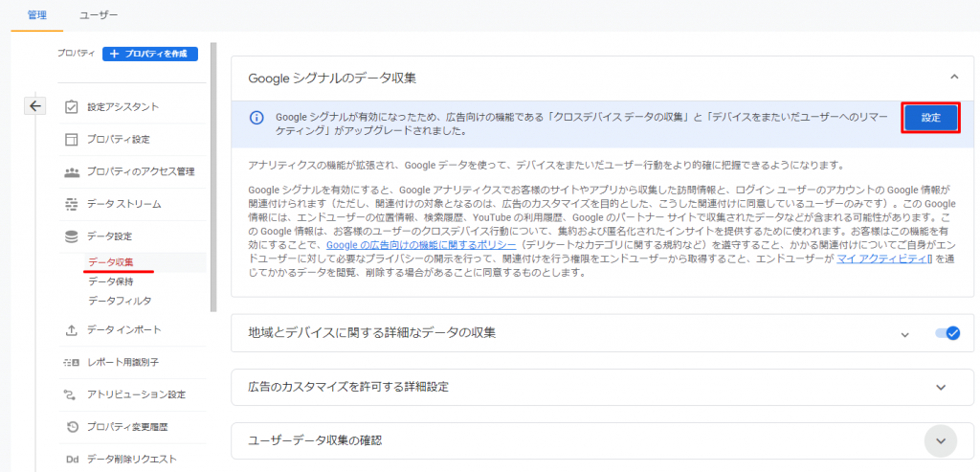Click the blue 設定 button
The height and width of the screenshot is (472, 980).
(930, 118)
